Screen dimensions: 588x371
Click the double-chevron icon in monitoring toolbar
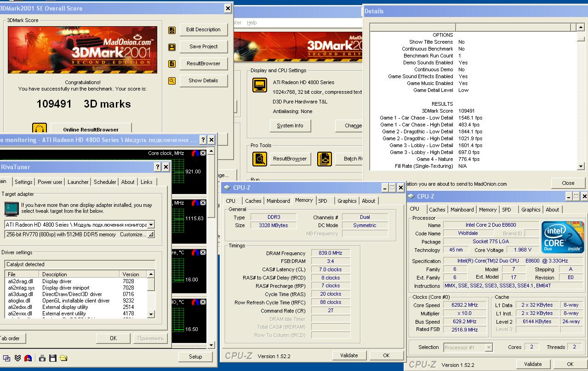17,358
